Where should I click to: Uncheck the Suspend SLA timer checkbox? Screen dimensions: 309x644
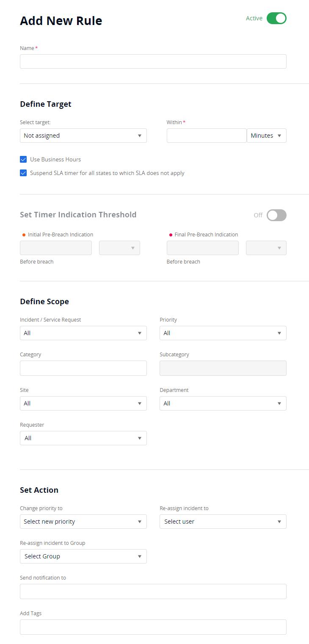pyautogui.click(x=23, y=173)
